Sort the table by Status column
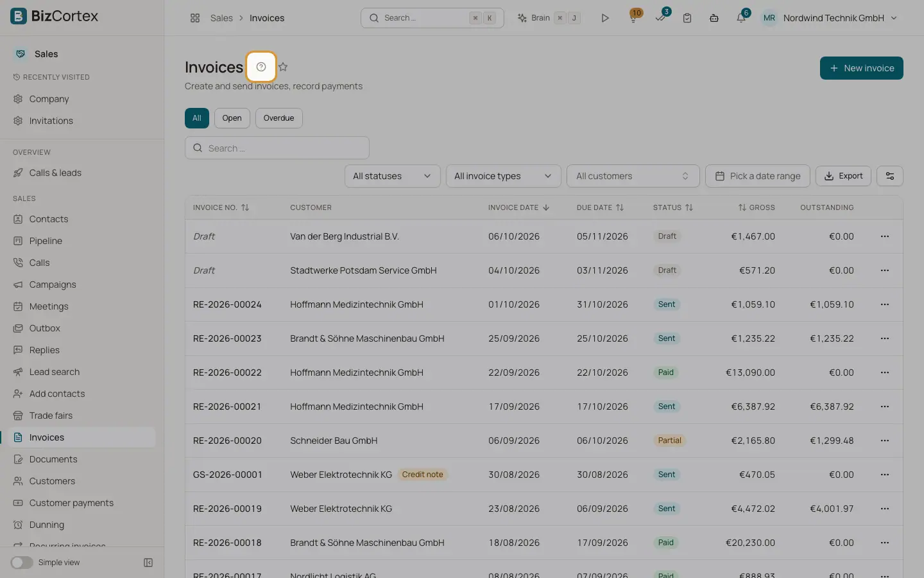This screenshot has width=924, height=578. tap(673, 207)
